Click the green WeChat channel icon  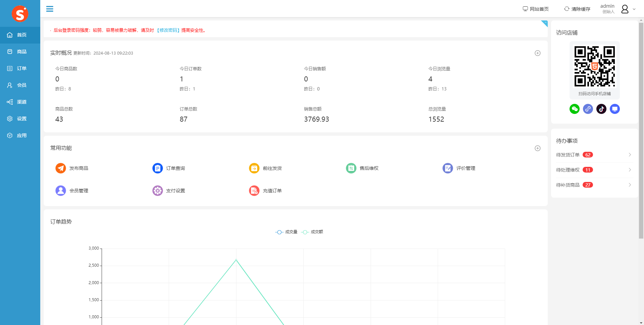coord(575,109)
